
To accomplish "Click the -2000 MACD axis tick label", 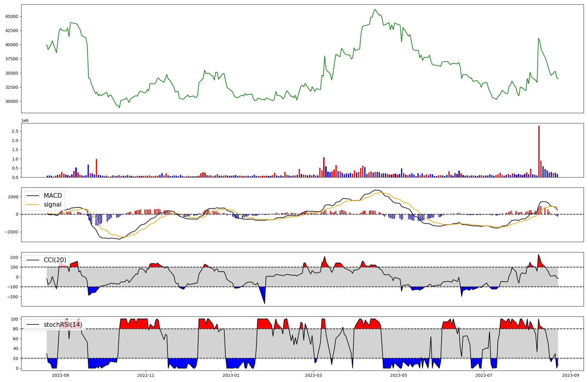I will [11, 232].
